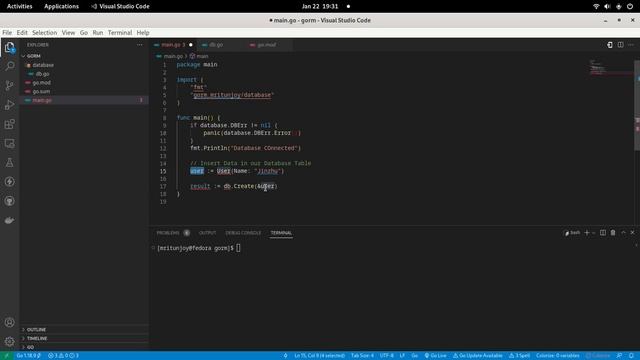Image resolution: width=640 pixels, height=360 pixels.
Task: Click the Explorer more actions ellipsis
Action: tap(140, 45)
